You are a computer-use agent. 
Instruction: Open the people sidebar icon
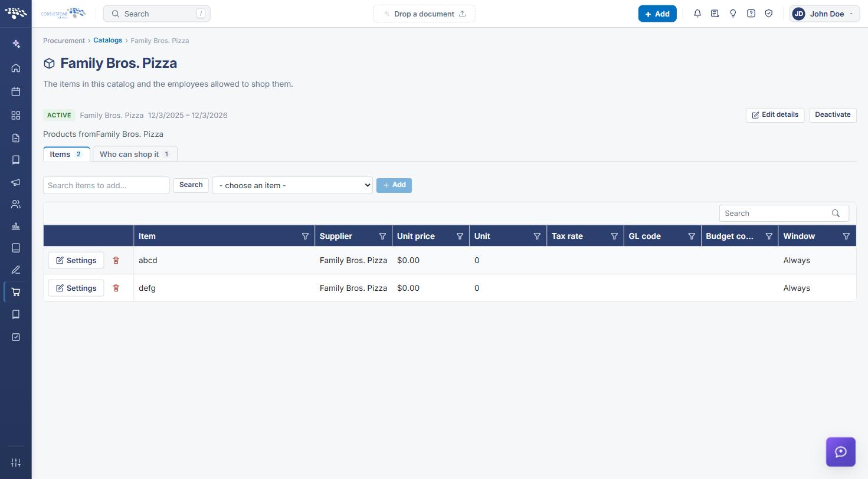pyautogui.click(x=16, y=204)
